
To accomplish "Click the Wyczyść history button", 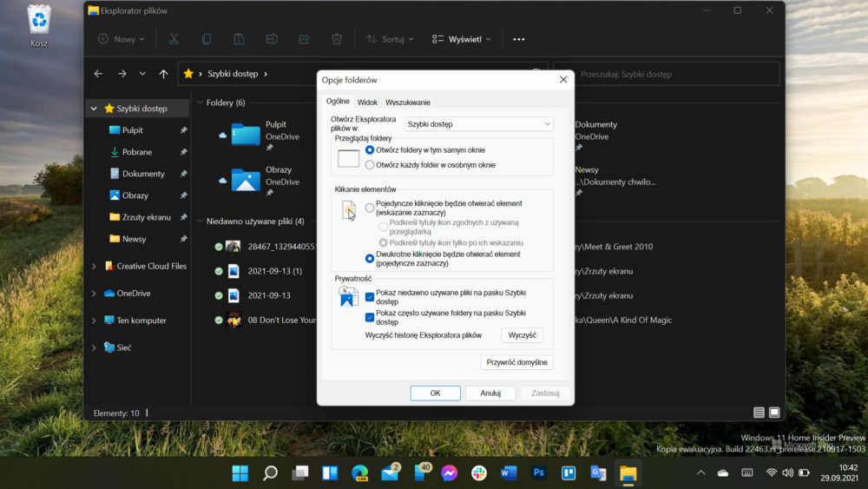I will [x=522, y=335].
